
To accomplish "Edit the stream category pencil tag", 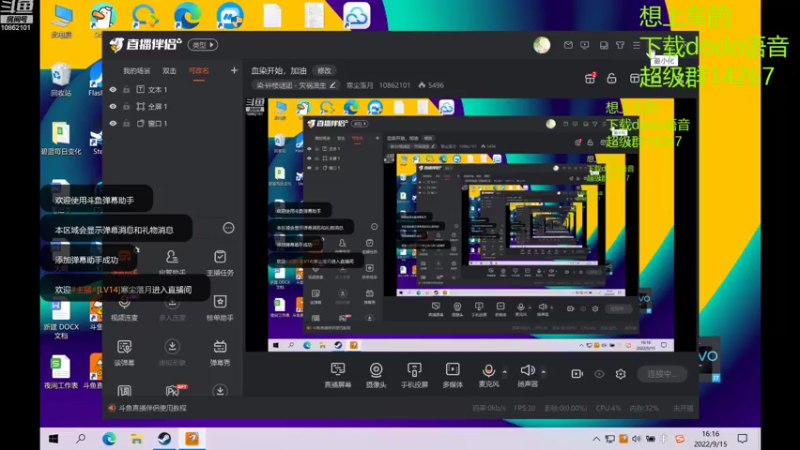I will pos(333,85).
